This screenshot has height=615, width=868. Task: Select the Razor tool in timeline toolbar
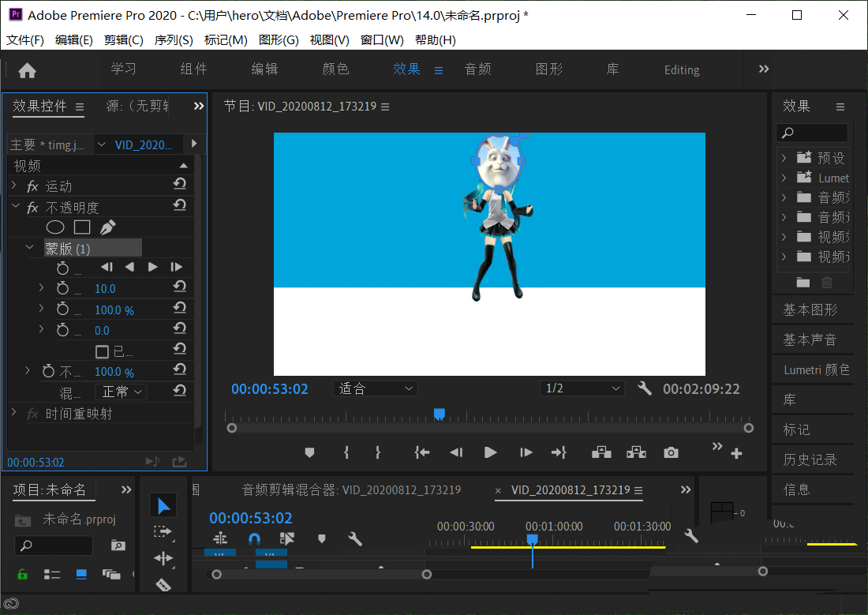163,584
